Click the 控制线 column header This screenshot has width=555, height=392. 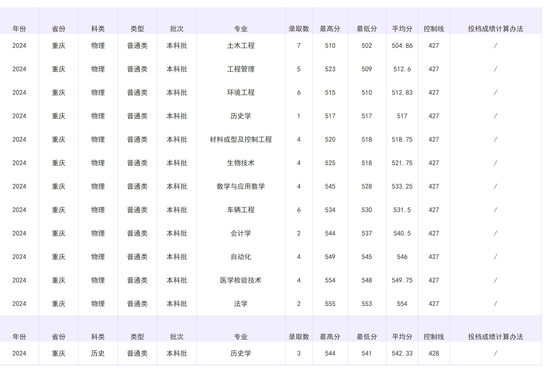433,28
